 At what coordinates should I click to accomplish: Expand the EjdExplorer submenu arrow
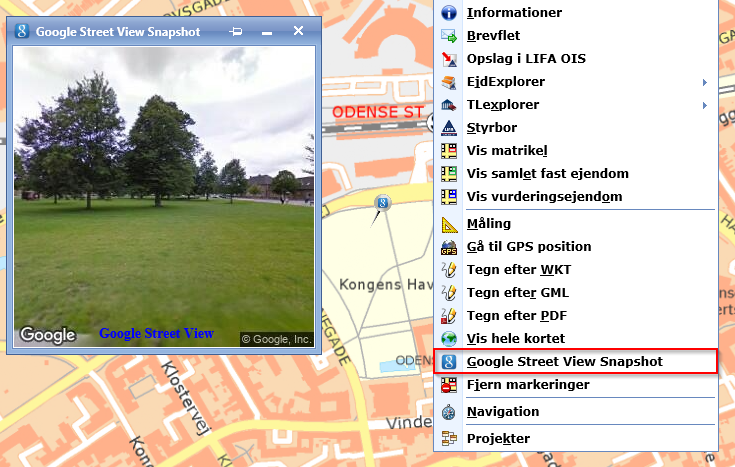[705, 82]
